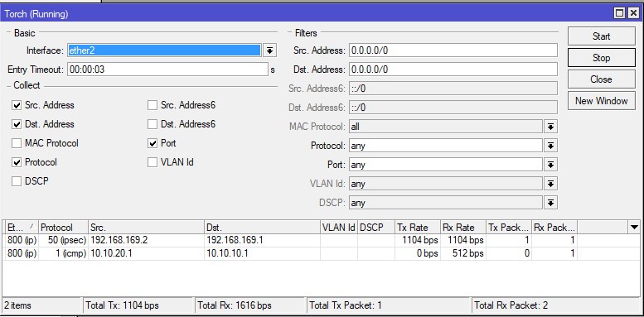Open Port filter dropdown arrow
This screenshot has width=644, height=317.
[550, 165]
